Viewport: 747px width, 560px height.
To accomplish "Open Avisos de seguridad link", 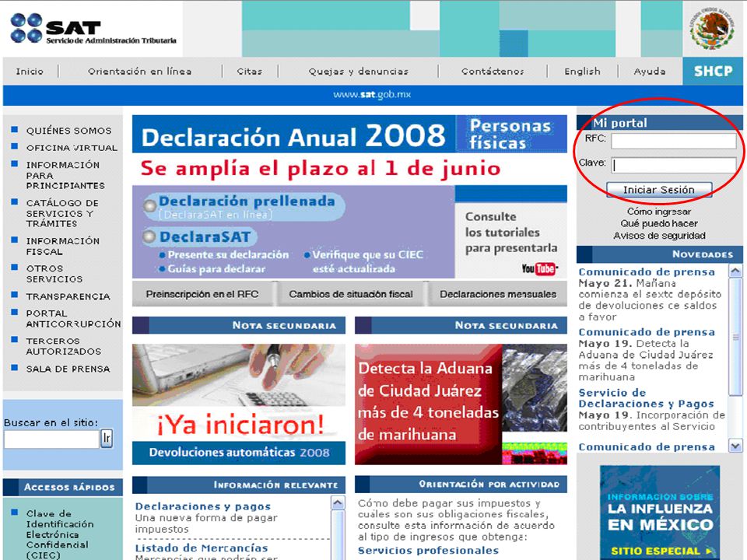I will point(659,236).
